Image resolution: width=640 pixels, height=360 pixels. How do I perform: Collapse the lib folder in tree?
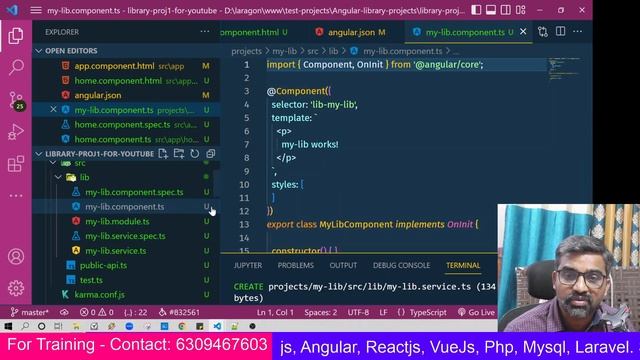(58, 177)
